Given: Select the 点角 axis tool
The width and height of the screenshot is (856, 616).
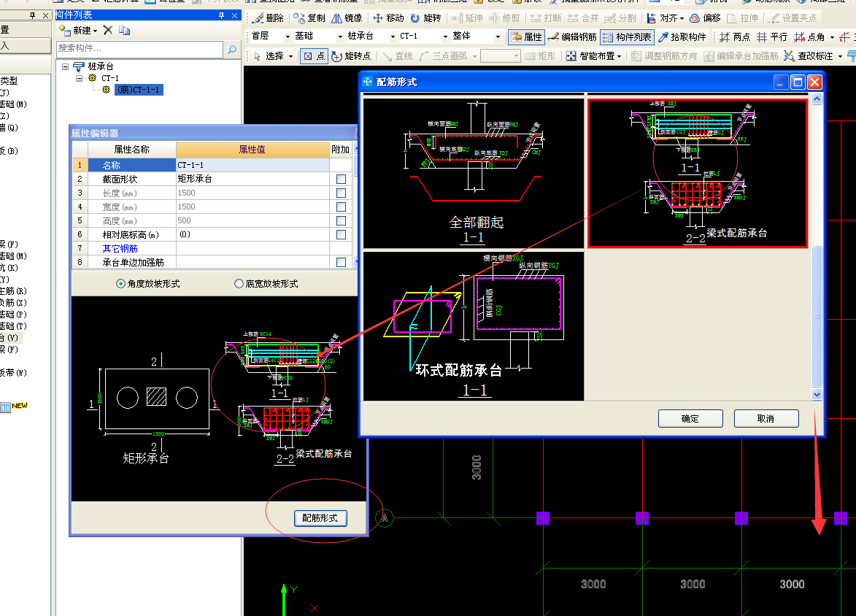Looking at the screenshot, I should click(809, 36).
